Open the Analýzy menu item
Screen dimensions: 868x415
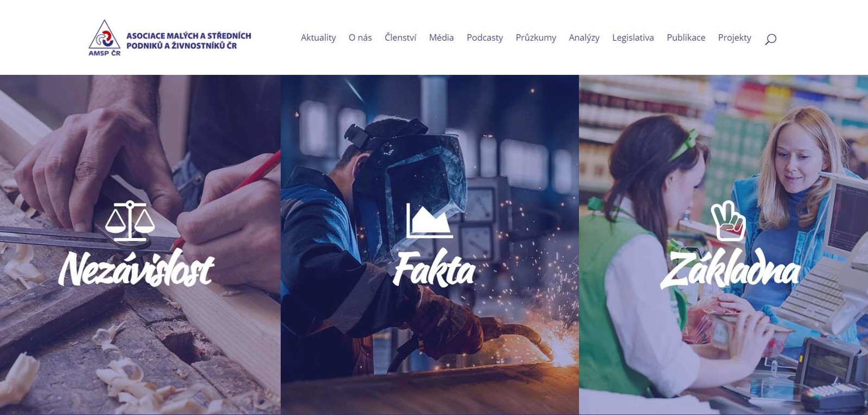click(x=584, y=37)
